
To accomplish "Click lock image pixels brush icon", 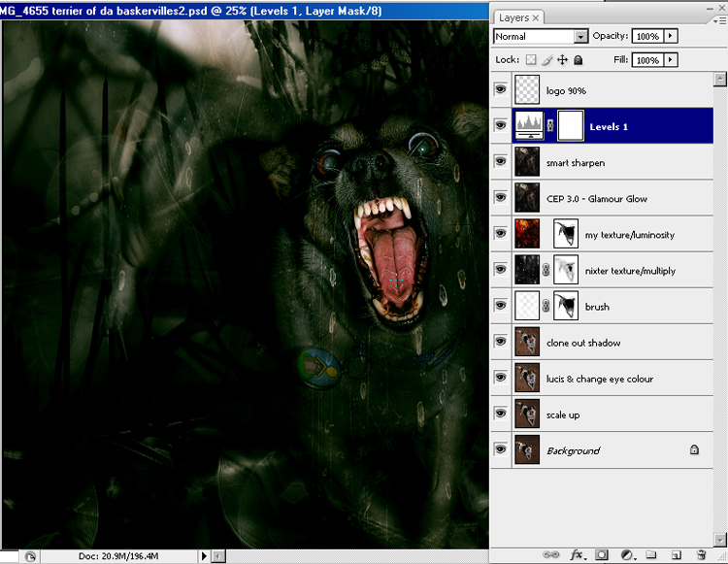I will [x=546, y=60].
